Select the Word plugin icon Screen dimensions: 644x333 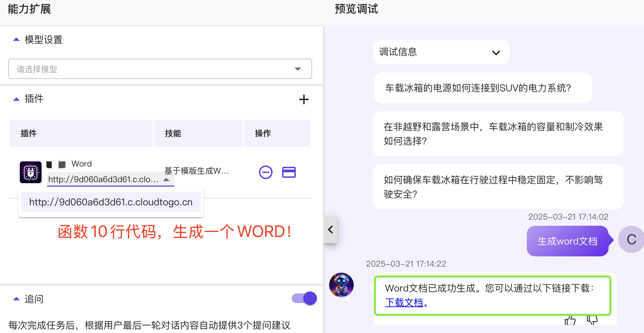[x=30, y=172]
